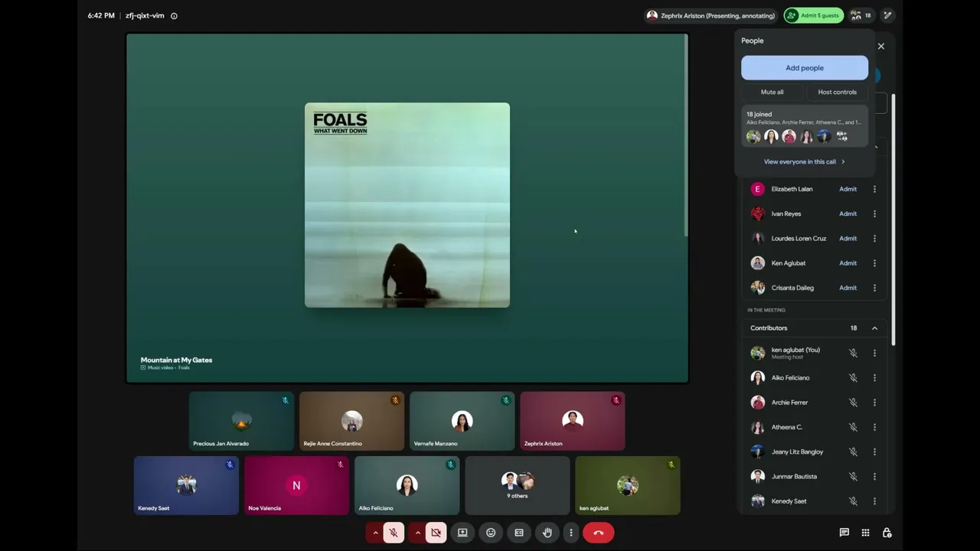Viewport: 980px width, 551px height.
Task: Open more options for Elizabeth Lalan
Action: coord(874,189)
